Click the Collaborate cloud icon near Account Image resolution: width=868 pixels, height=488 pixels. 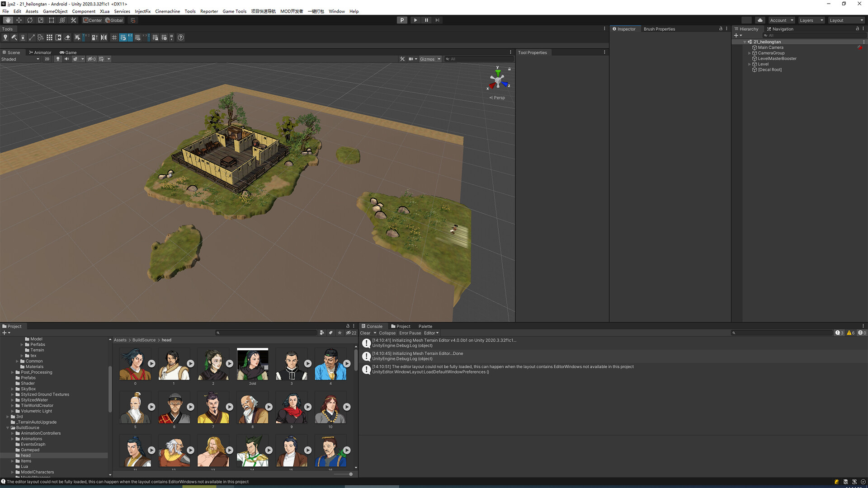tap(760, 20)
